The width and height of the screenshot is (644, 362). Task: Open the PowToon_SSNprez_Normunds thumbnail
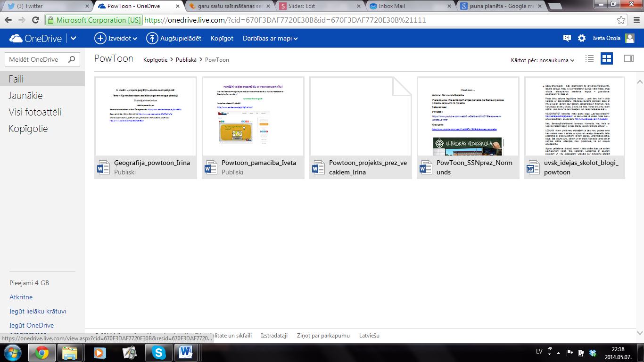(x=468, y=116)
